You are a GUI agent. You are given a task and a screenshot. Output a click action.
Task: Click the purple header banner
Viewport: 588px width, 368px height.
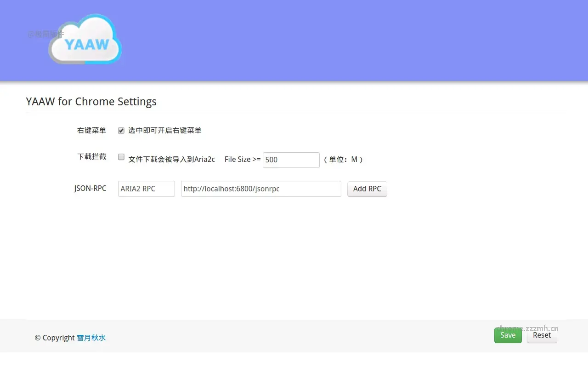pyautogui.click(x=294, y=40)
